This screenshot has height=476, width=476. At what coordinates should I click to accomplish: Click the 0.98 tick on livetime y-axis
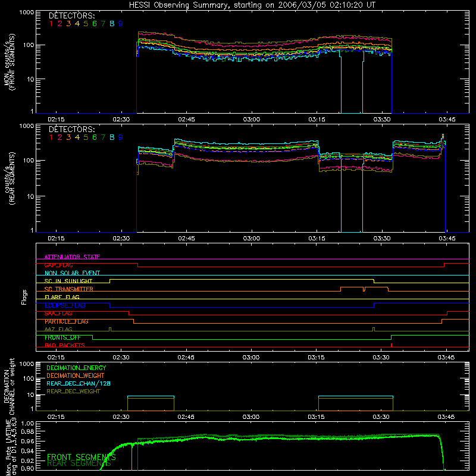pyautogui.click(x=27, y=431)
